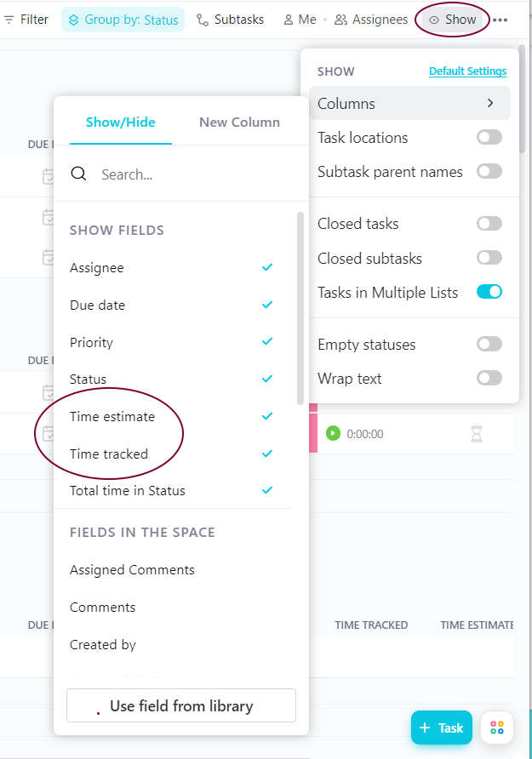This screenshot has height=759, width=532.
Task: Click the Filter icon in toolbar
Action: pyautogui.click(x=9, y=20)
